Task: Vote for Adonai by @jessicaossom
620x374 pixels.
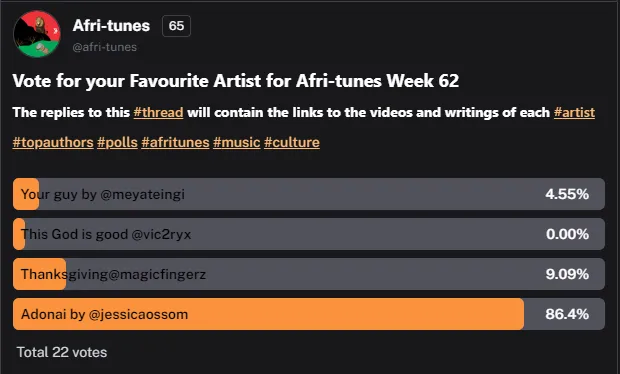Action: pos(309,314)
